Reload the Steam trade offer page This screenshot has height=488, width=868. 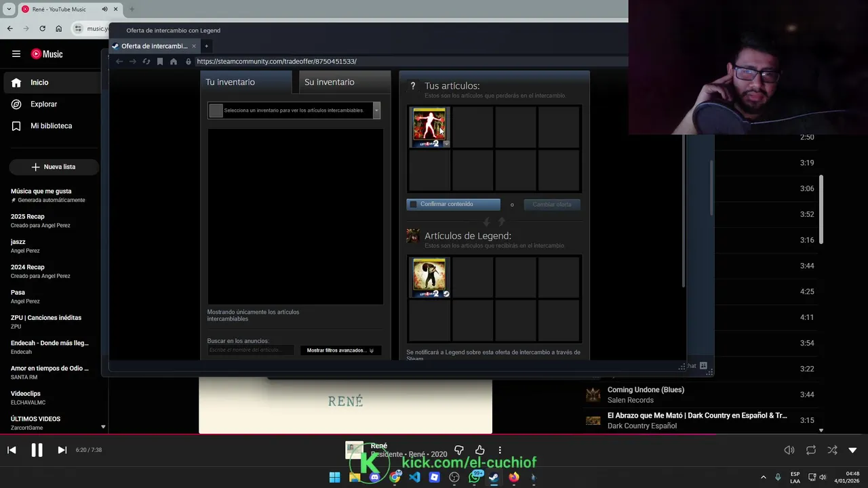[146, 62]
